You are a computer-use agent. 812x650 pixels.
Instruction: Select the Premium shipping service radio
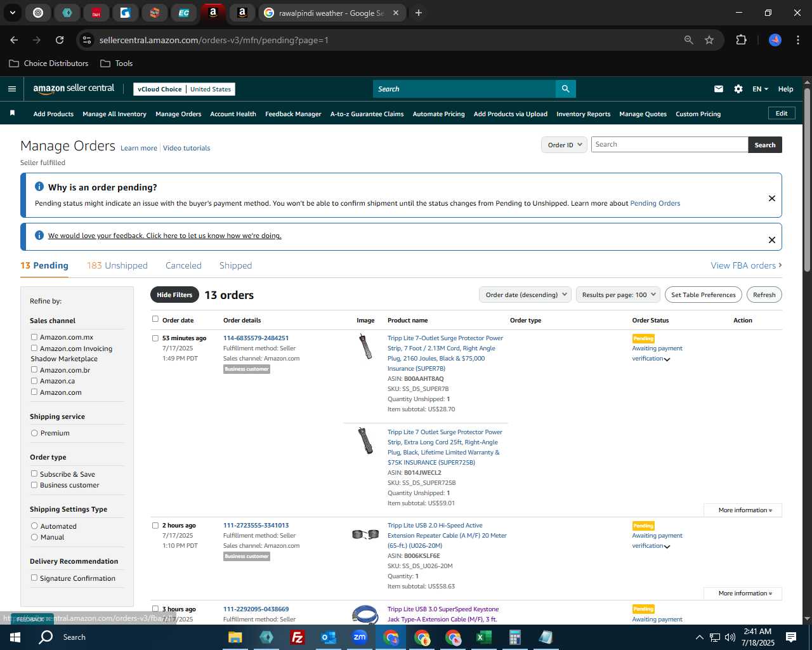click(34, 433)
